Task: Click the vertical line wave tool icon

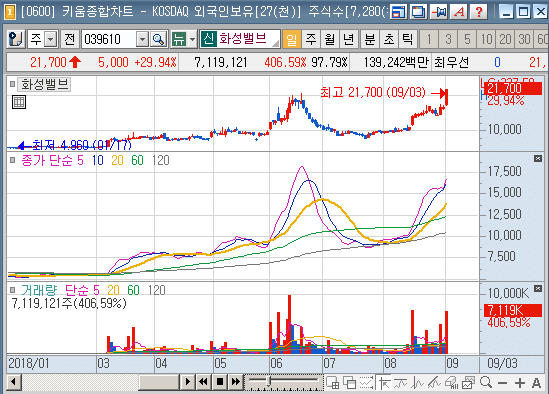Action: (417, 382)
